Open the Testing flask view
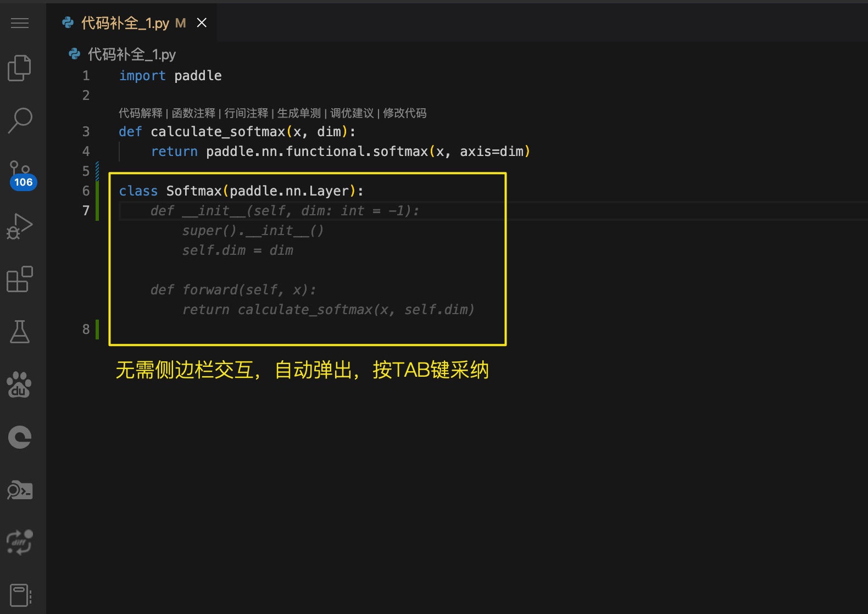Screen dimensions: 868x614 pyautogui.click(x=20, y=332)
